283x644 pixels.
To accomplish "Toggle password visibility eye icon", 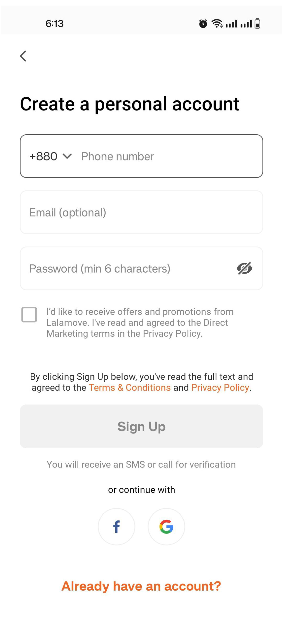I will 244,268.
